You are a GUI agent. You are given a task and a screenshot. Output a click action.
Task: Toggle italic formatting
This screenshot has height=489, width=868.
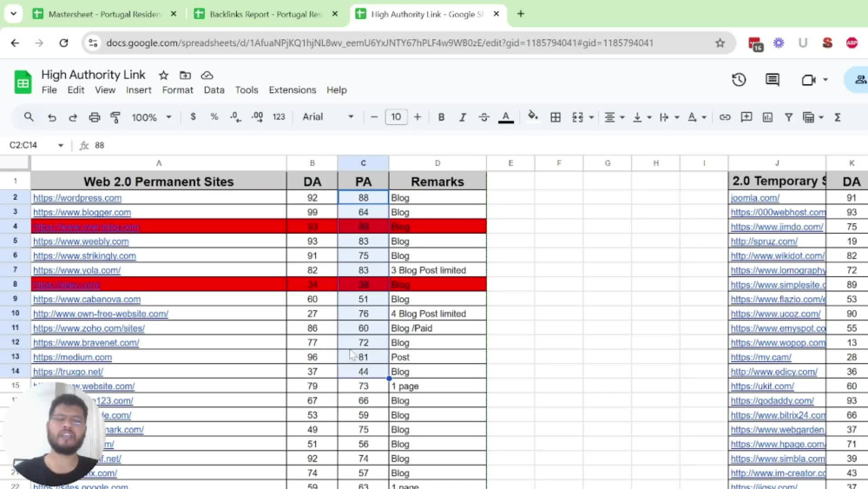coord(463,117)
